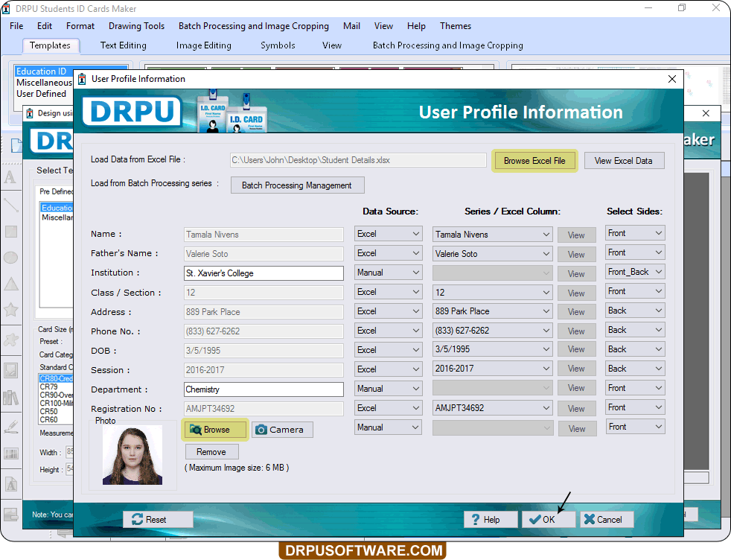Screen dimensions: 731x560
Task: Switch to the Symbols tab
Action: (x=278, y=45)
